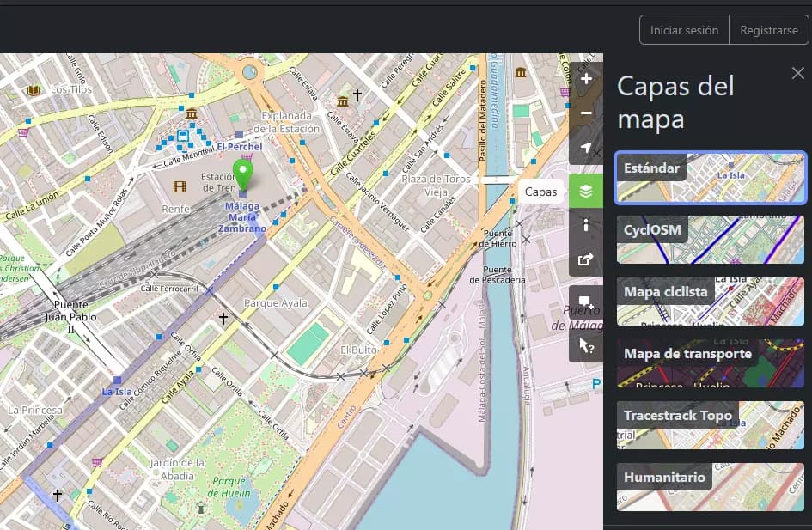Viewport: 812px width, 530px height.
Task: Close the Capas del mapa panel
Action: coord(797,74)
